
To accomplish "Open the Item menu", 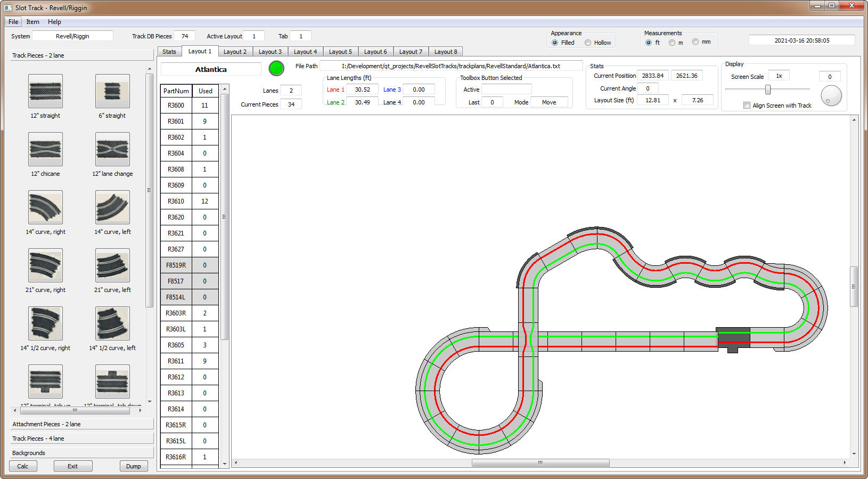I will coord(32,22).
